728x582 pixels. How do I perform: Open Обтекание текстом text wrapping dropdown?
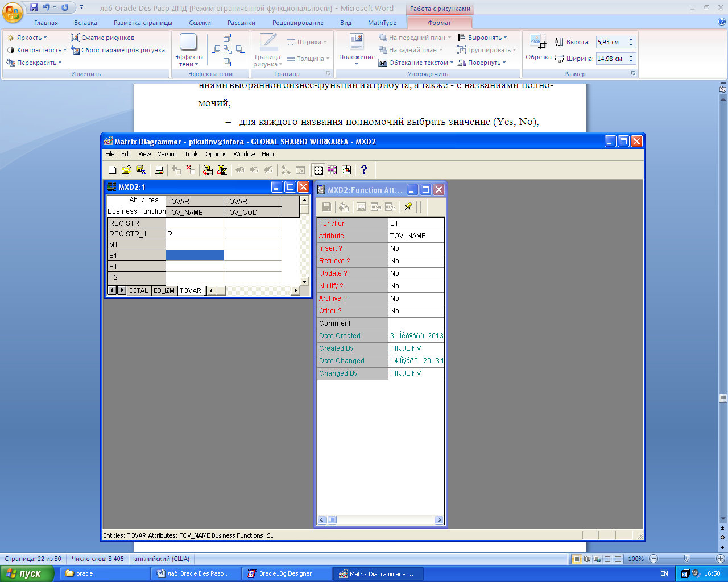[x=416, y=63]
